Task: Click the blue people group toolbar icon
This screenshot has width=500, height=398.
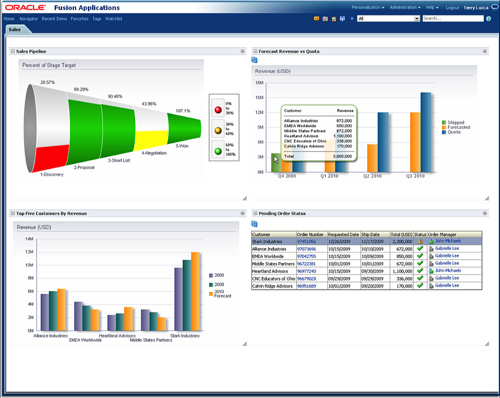Action: pos(342,19)
